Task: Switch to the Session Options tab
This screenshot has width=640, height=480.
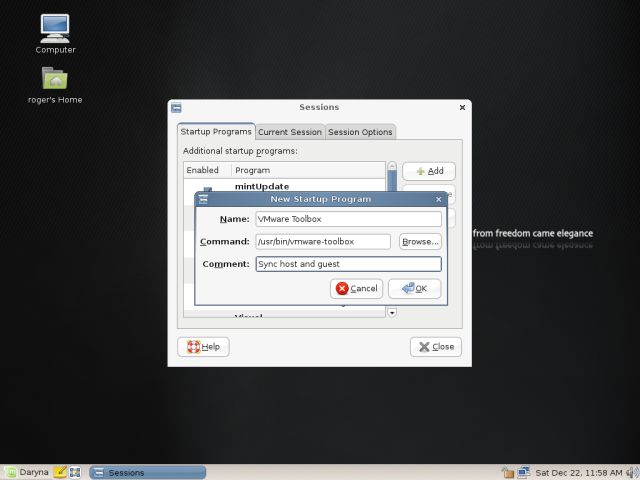Action: (x=360, y=132)
